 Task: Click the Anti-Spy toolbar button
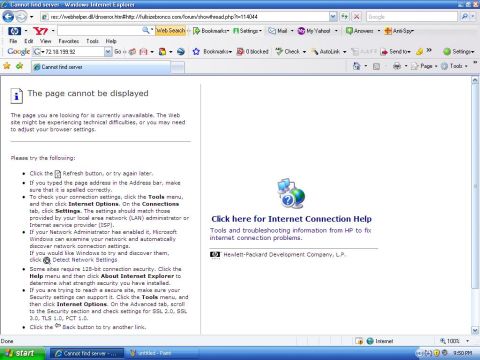(399, 31)
